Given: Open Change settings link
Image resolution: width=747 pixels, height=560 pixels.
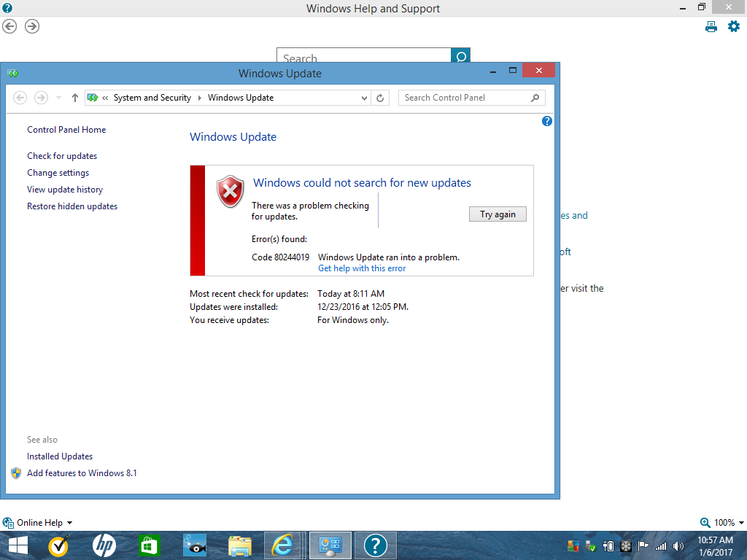Looking at the screenshot, I should click(58, 172).
